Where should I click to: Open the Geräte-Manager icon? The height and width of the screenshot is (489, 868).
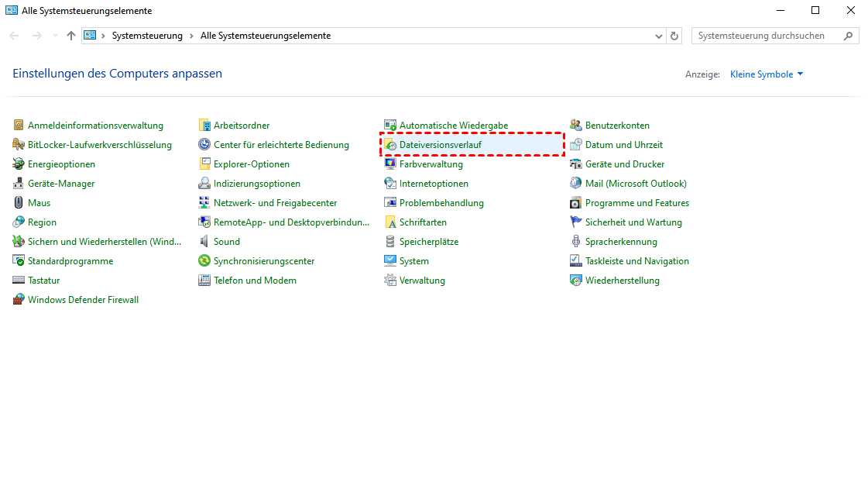click(x=19, y=184)
